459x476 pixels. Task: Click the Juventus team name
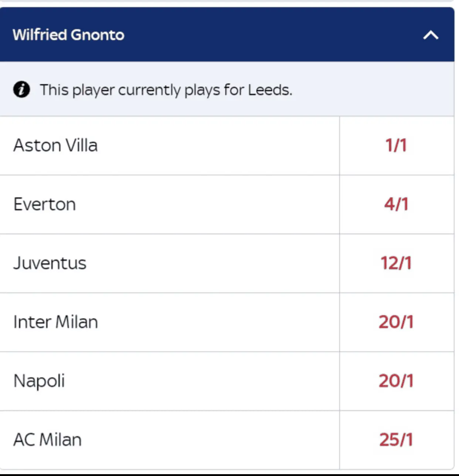[x=50, y=263]
